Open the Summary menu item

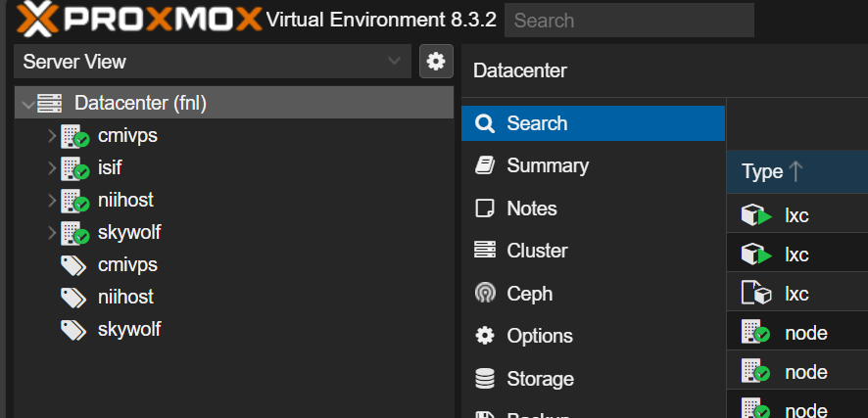(593, 165)
